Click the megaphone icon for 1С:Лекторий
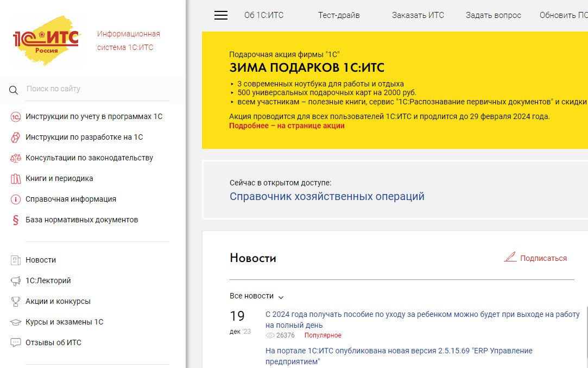 pyautogui.click(x=15, y=281)
